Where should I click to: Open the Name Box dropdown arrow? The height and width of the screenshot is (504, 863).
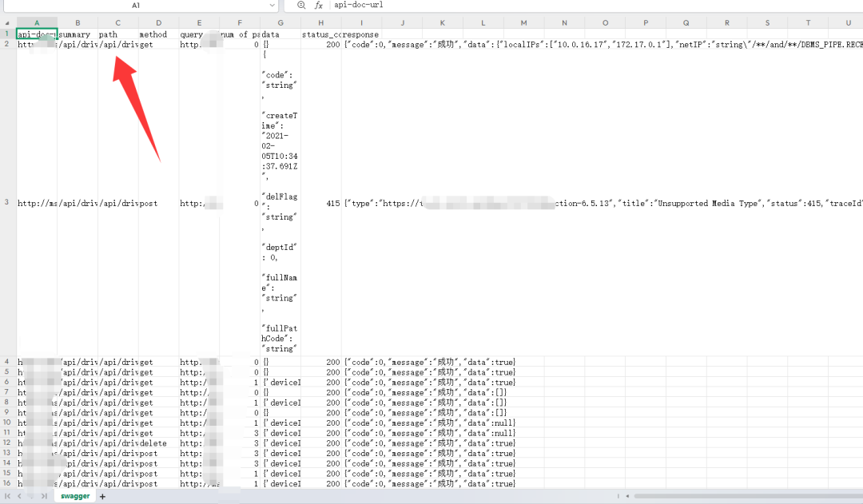(x=272, y=6)
